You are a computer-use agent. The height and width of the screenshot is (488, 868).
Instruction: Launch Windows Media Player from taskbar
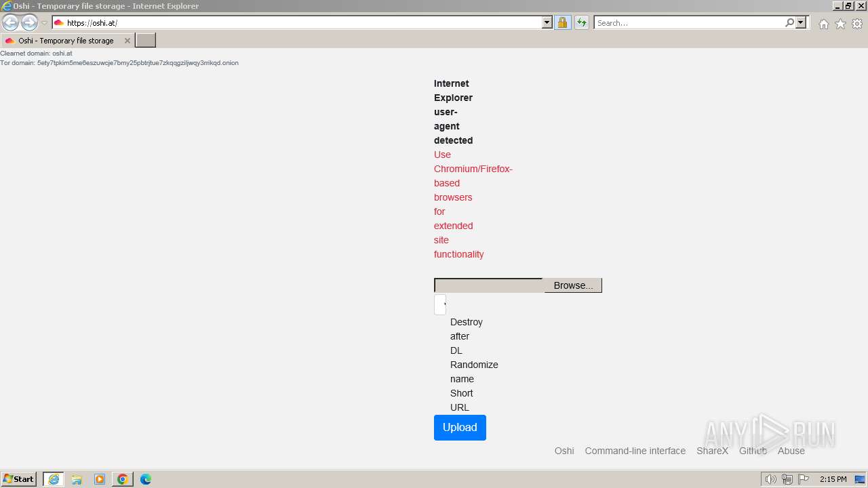100,479
